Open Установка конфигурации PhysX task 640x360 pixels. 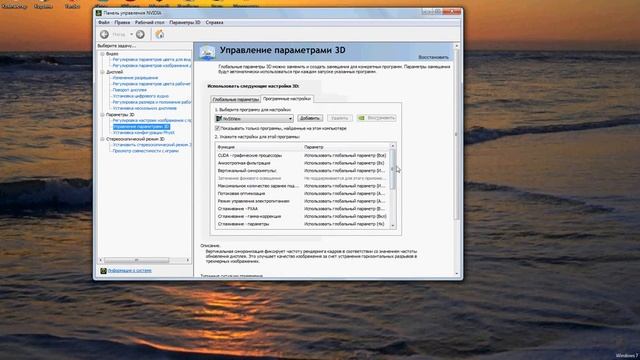pyautogui.click(x=144, y=133)
